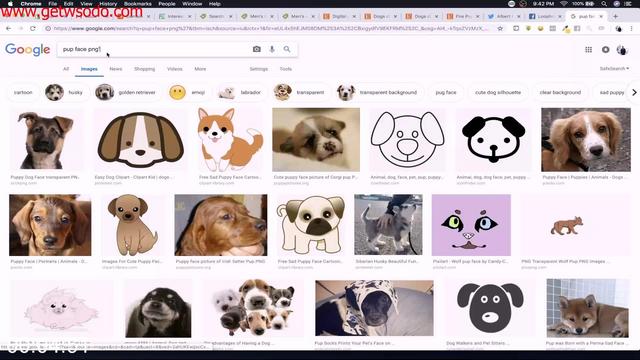The height and width of the screenshot is (360, 640).
Task: Open the File menu
Action: (x=53, y=4)
